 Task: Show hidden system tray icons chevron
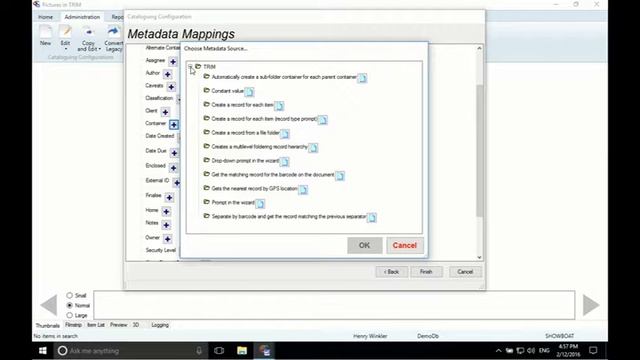498,351
